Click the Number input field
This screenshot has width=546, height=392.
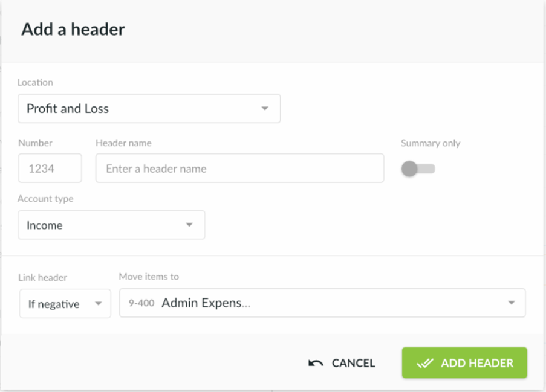point(50,169)
